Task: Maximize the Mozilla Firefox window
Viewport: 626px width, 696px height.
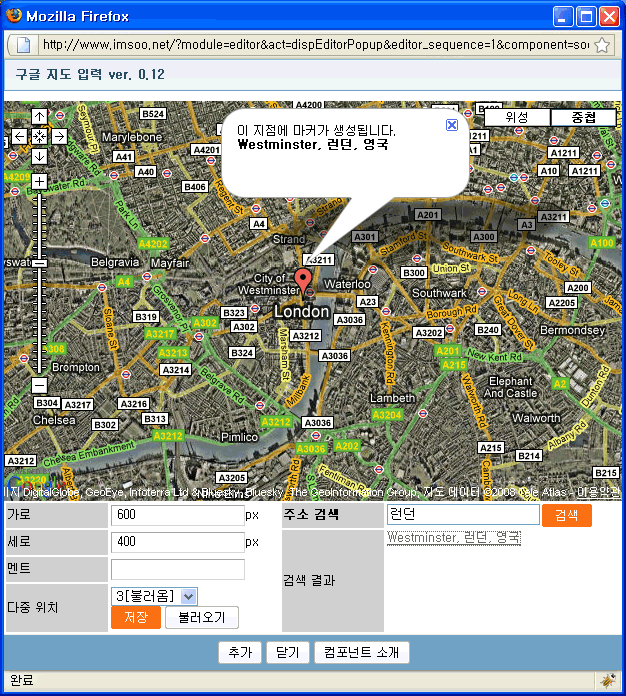Action: (x=586, y=17)
